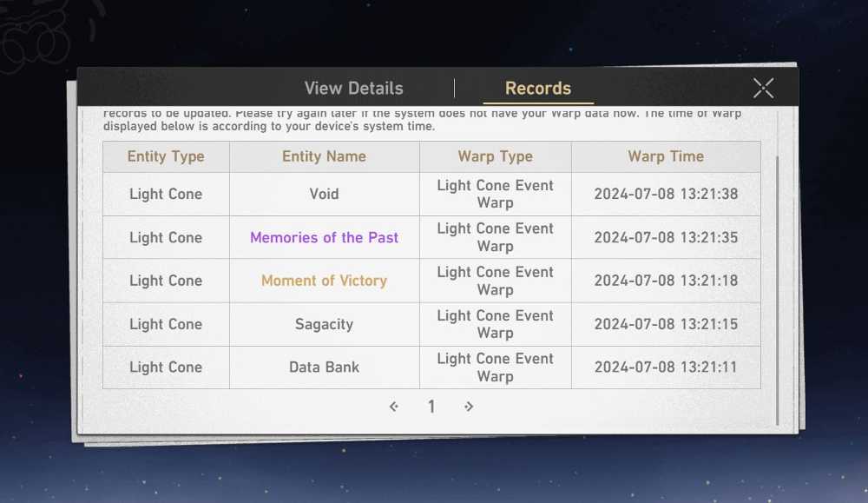Select the Records tab
This screenshot has height=503, width=868.
538,88
